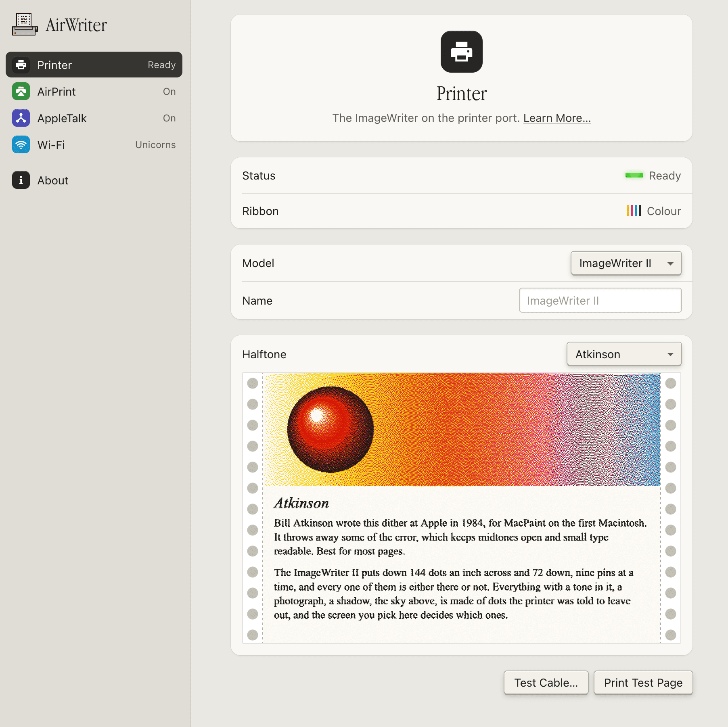Screen dimensions: 728x727
Task: Click the AirWriter printer logo icon
Action: coord(25,25)
